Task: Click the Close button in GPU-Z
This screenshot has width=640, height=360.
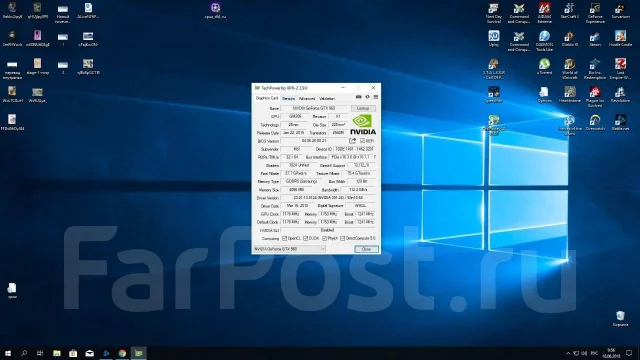Action: tap(366, 249)
